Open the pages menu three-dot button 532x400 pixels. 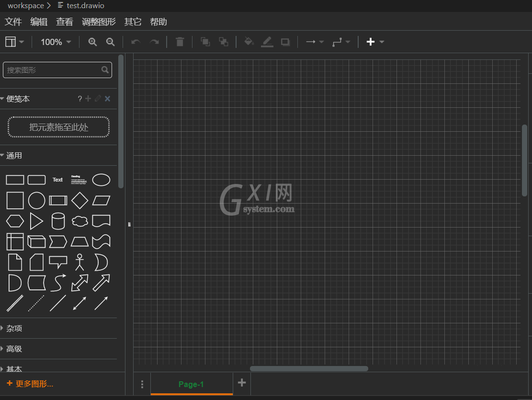(142, 384)
